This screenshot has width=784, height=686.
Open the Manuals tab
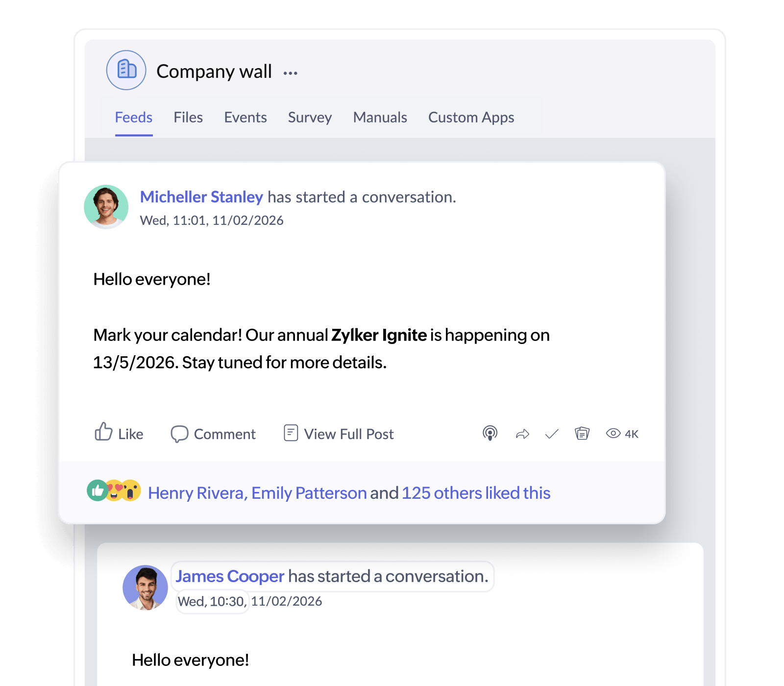click(x=380, y=118)
